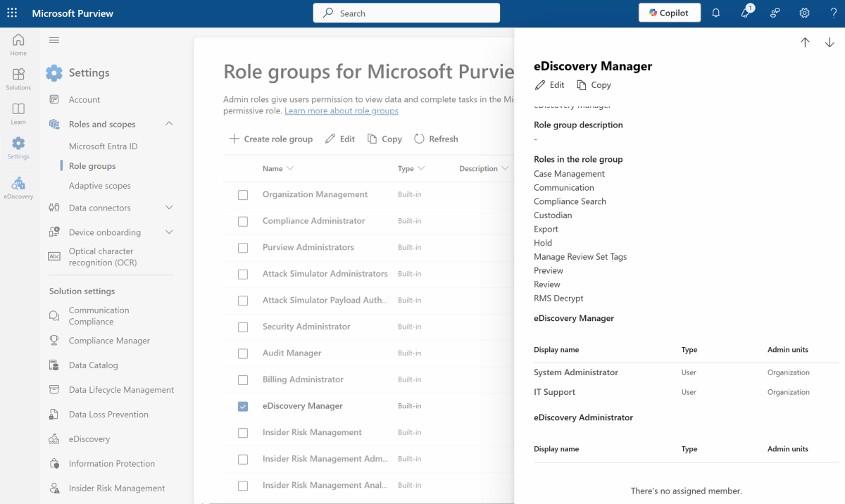Viewport: 845px width, 504px height.
Task: Open Learn more about role groups link
Action: coord(342,111)
